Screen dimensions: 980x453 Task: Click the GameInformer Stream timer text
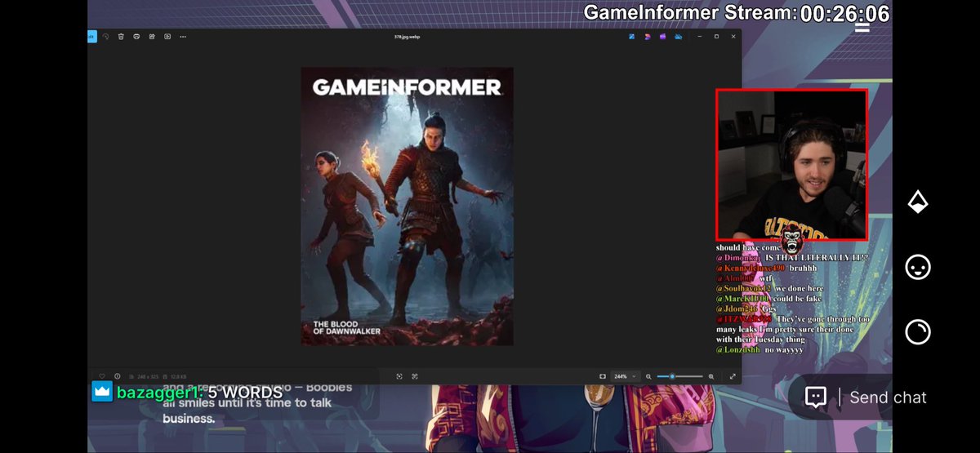point(736,13)
